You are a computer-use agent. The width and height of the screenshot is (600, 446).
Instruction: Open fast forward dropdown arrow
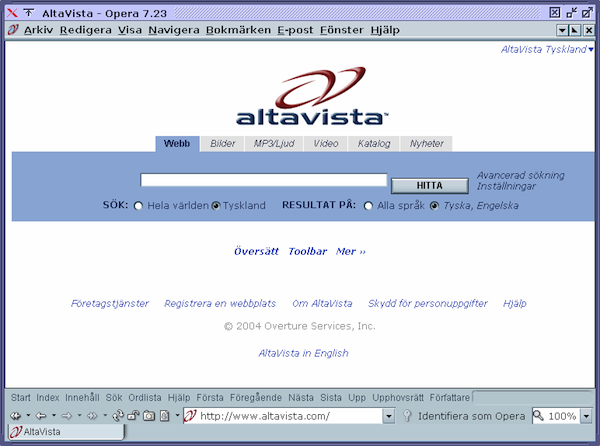(x=105, y=415)
